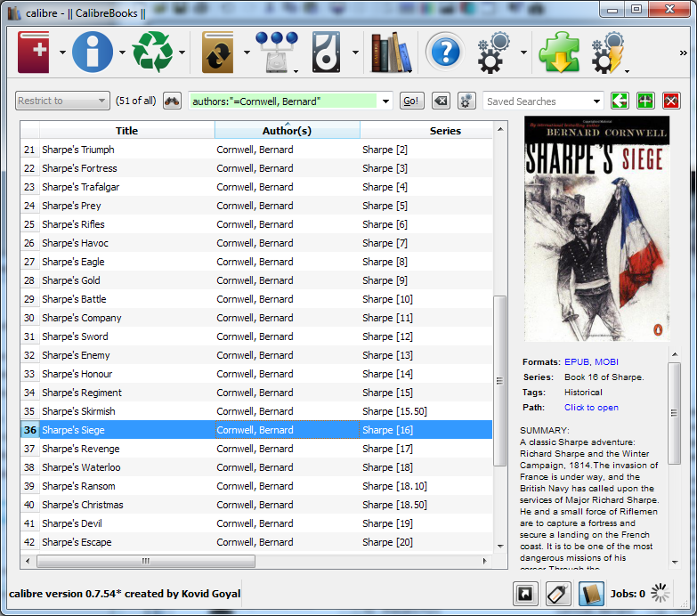
Task: Select the row 'Sharpe's Trafalgar'
Action: [256, 187]
